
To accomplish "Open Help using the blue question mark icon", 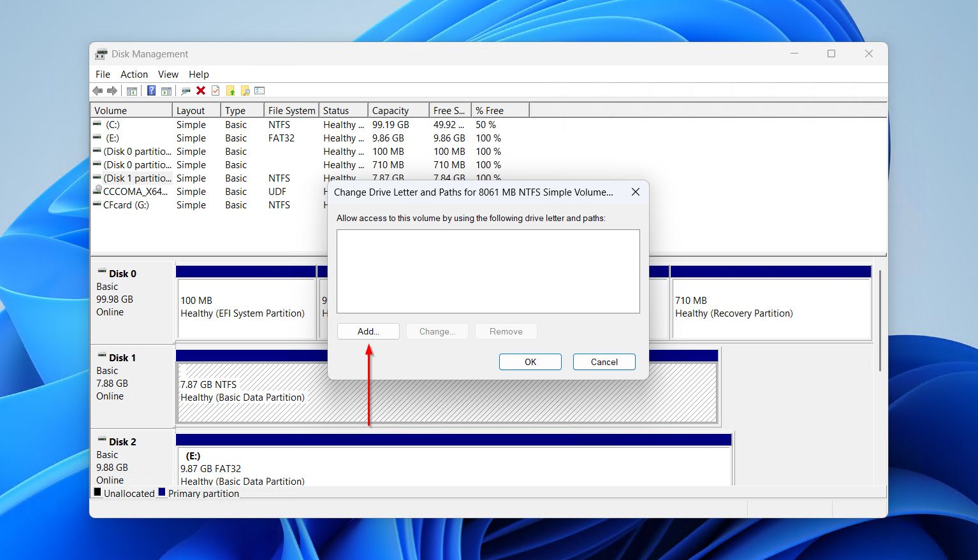I will click(x=152, y=90).
